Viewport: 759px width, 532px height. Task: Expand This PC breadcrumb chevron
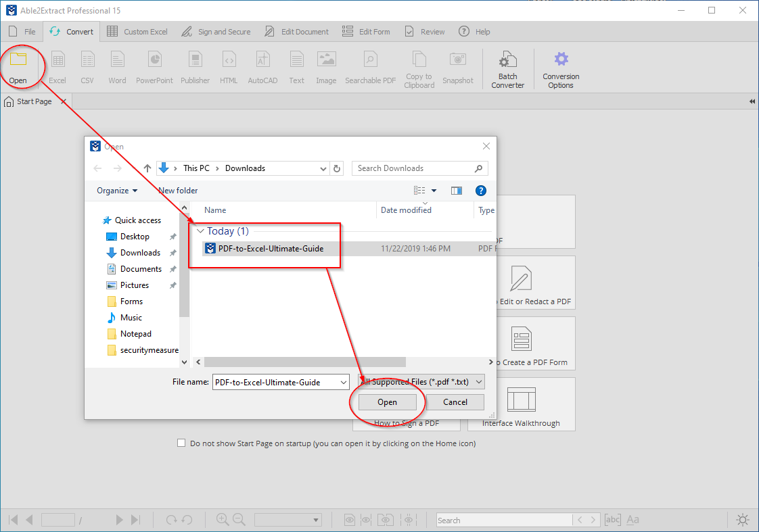click(x=217, y=168)
